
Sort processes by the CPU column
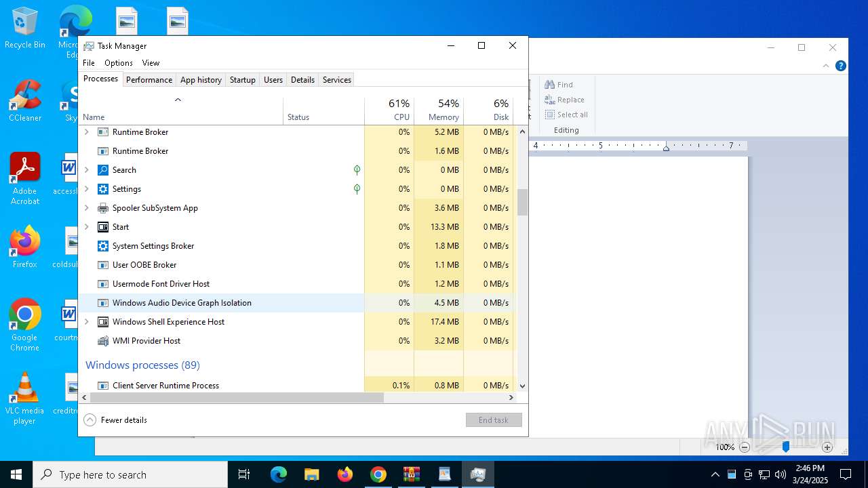(x=389, y=111)
